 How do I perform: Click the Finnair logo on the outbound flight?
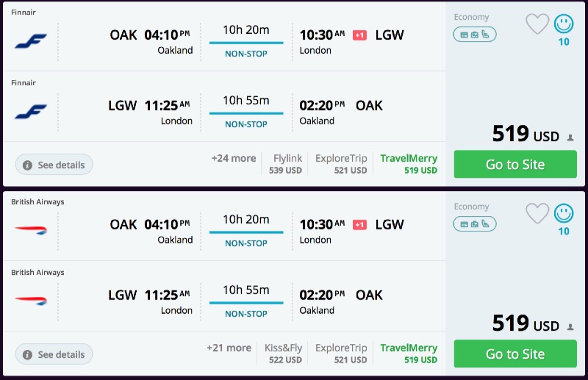pyautogui.click(x=31, y=40)
